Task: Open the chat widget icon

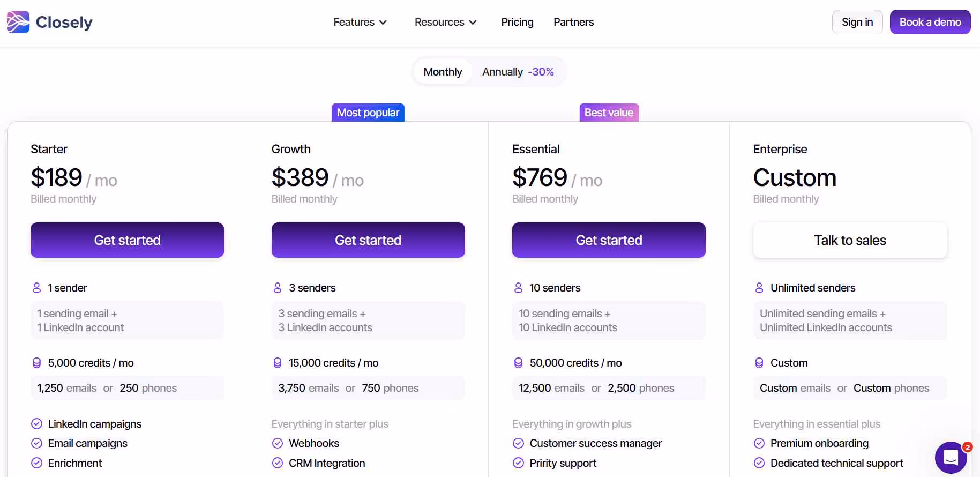Action: coord(951,458)
